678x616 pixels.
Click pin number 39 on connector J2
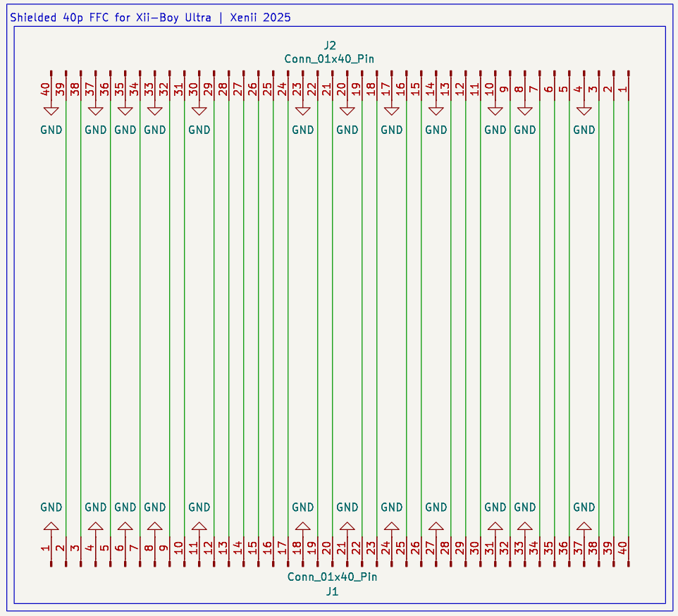pos(60,90)
